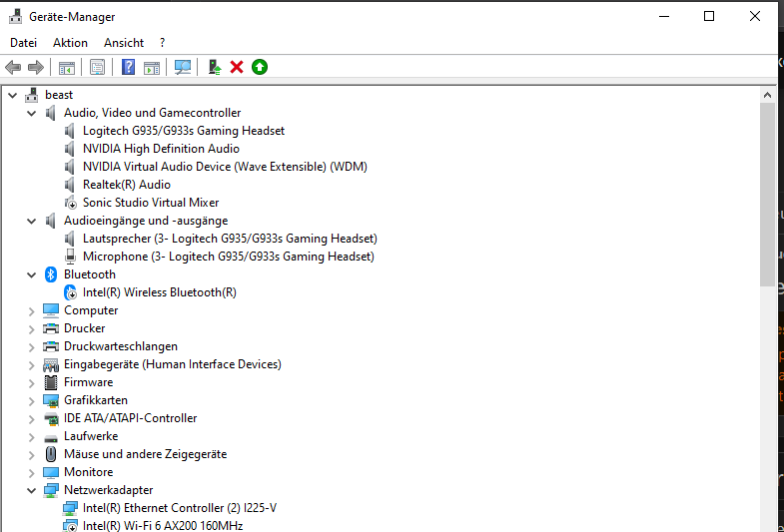Open the Properties sheet toolbar icon

(x=97, y=67)
